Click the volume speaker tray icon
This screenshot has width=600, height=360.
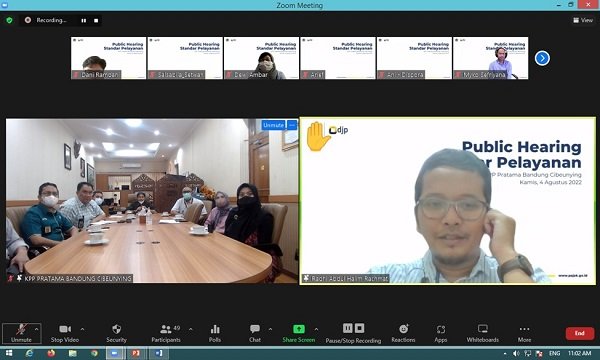(x=516, y=353)
